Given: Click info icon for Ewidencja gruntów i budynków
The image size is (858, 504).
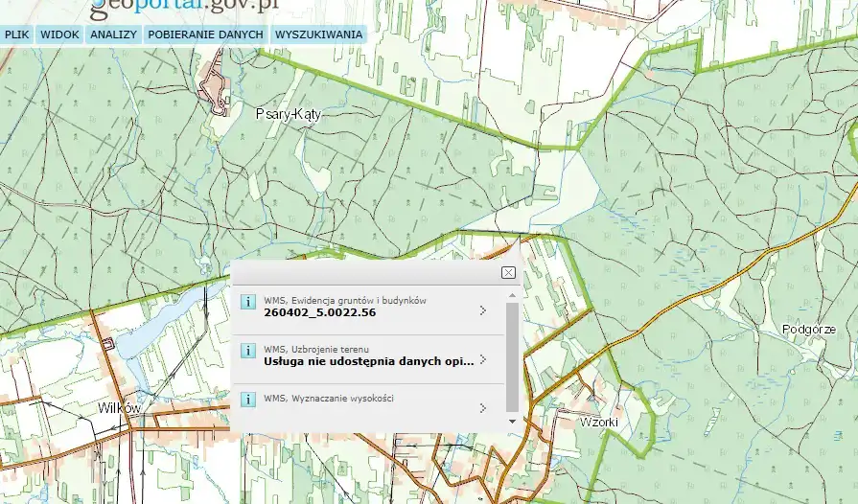Looking at the screenshot, I should (248, 303).
